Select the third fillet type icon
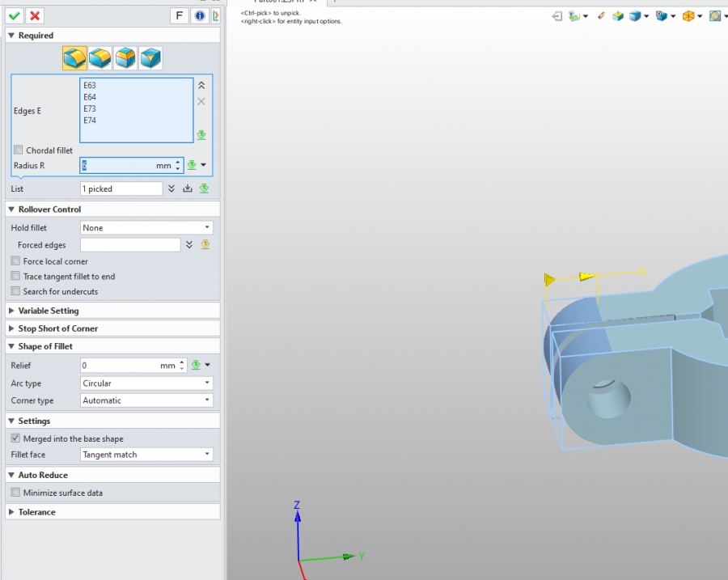728x580 pixels. pos(125,58)
